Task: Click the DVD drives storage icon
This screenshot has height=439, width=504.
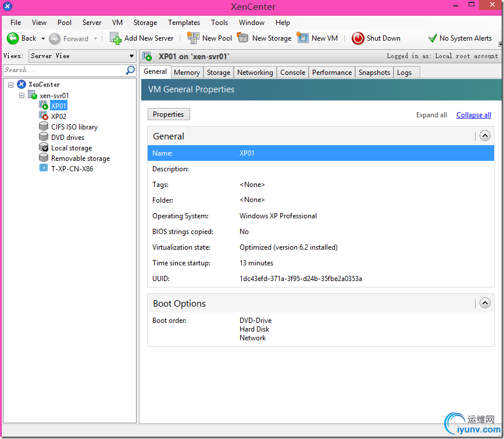Action: click(44, 136)
